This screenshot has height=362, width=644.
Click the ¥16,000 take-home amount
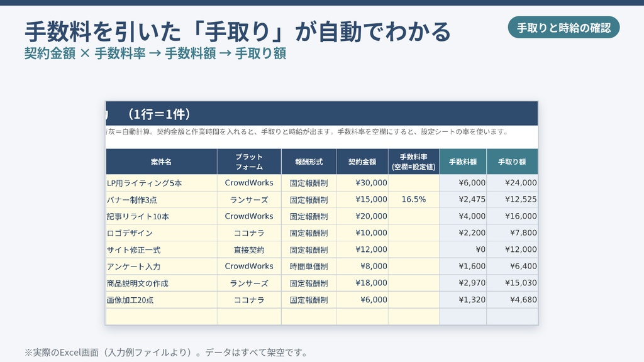[x=512, y=216]
